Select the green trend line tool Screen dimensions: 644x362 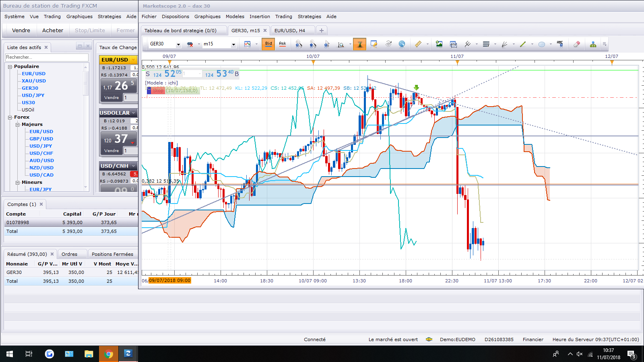523,44
